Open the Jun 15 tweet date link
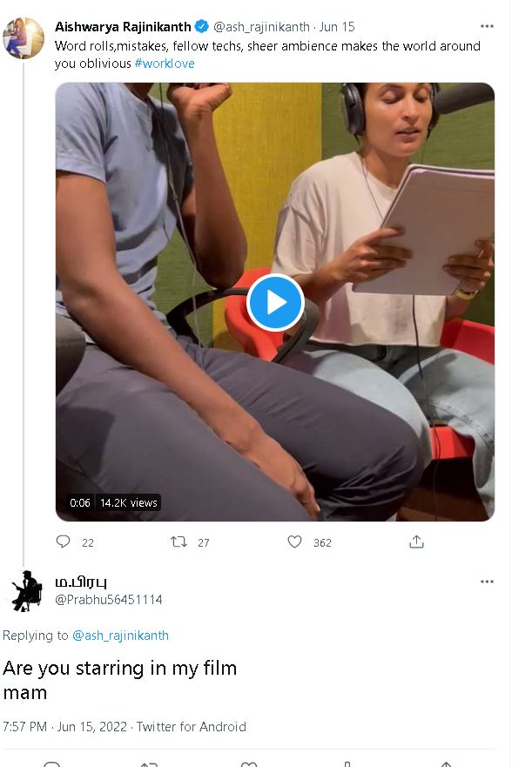This screenshot has height=767, width=532. click(337, 27)
